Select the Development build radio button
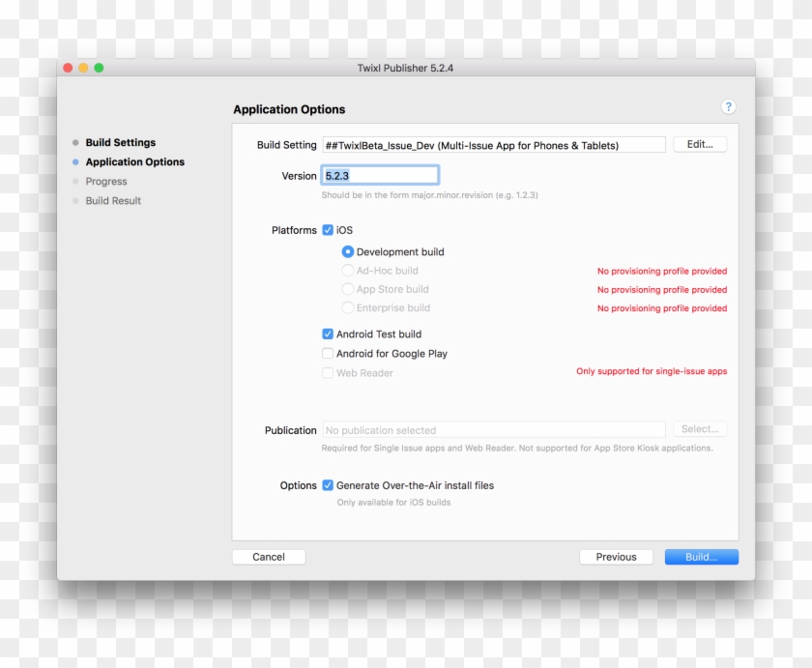 [348, 251]
